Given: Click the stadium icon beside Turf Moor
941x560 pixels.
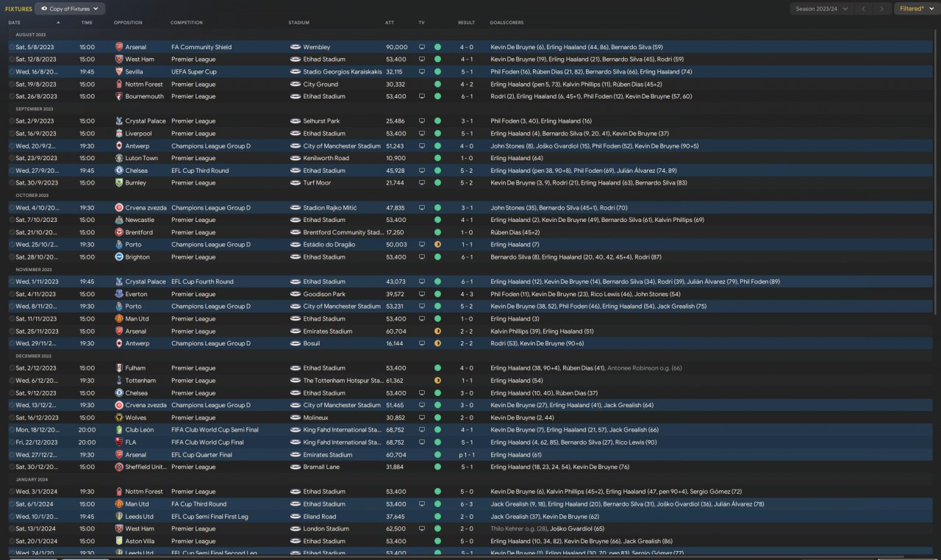Looking at the screenshot, I should pyautogui.click(x=296, y=183).
